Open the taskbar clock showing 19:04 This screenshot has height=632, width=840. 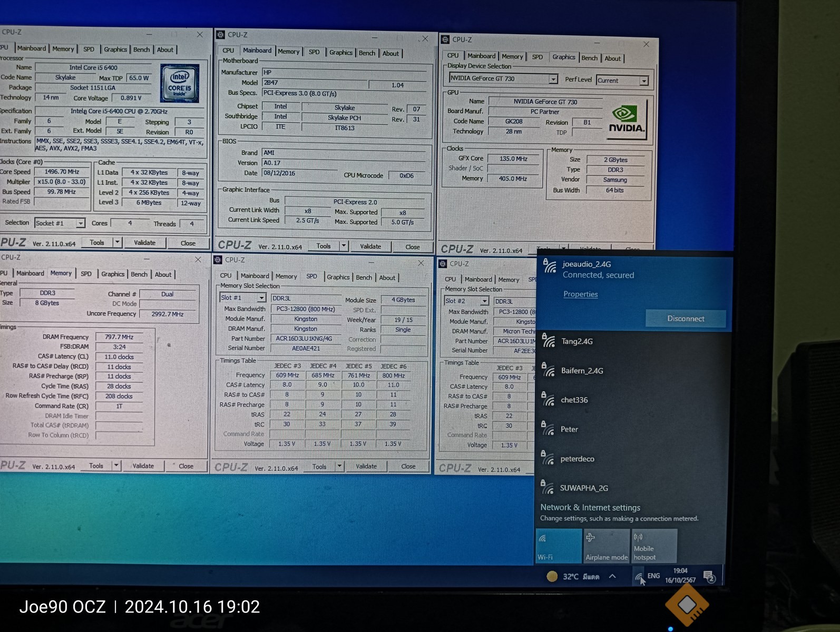pyautogui.click(x=680, y=576)
